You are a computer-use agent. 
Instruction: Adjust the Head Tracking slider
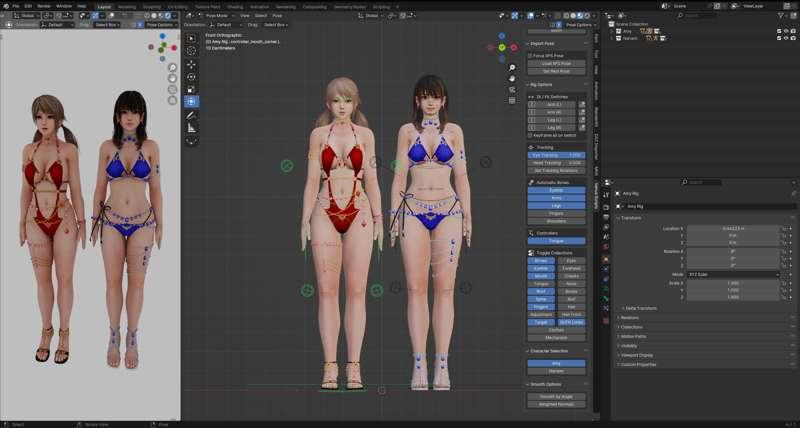556,163
